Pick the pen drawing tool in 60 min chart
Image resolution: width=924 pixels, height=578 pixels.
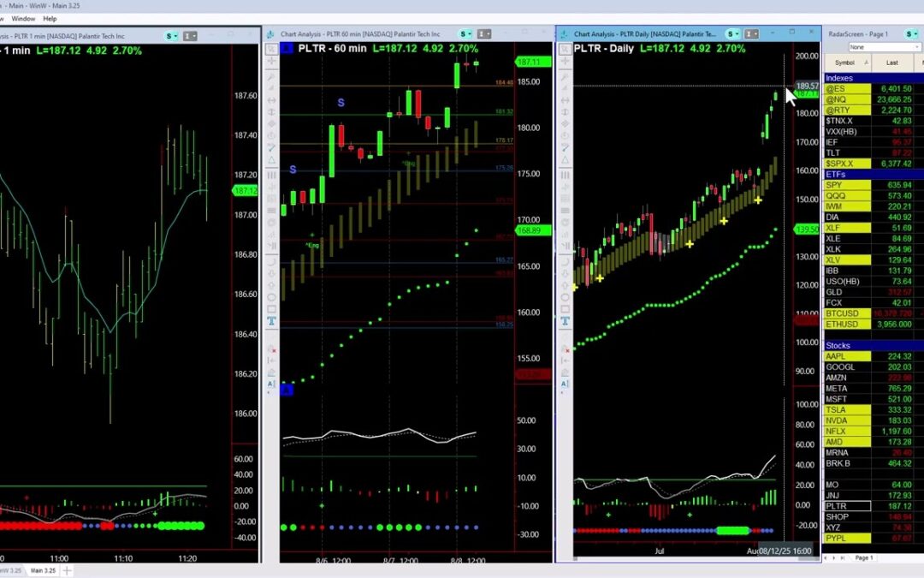271,147
